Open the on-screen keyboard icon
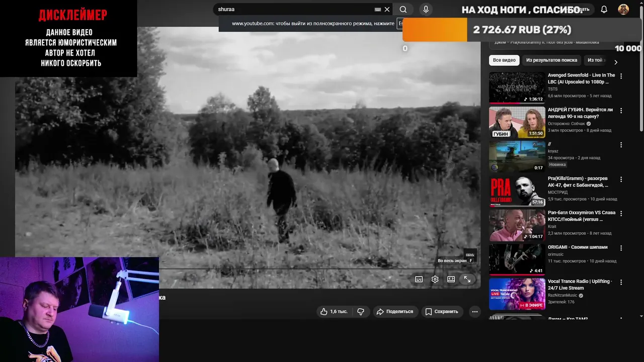The height and width of the screenshot is (362, 644). 378,9
